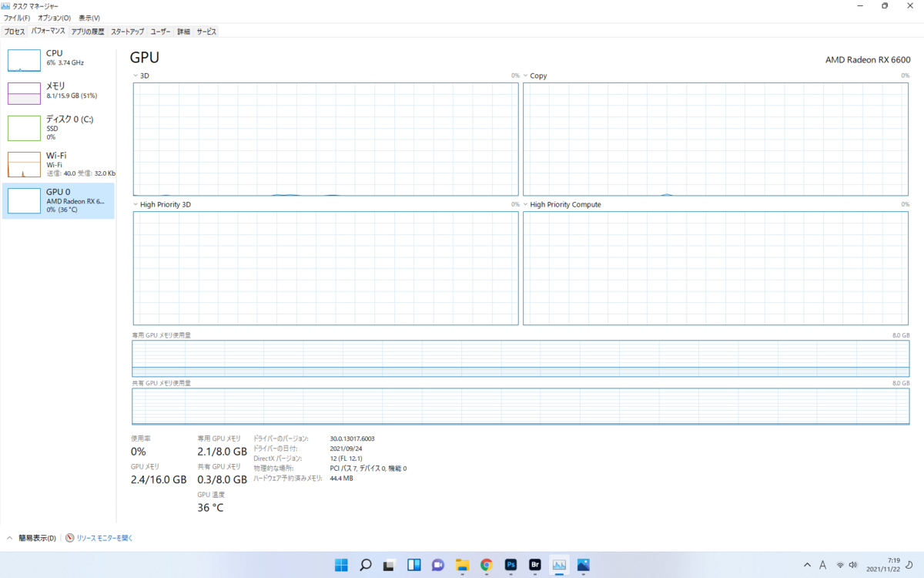Image resolution: width=924 pixels, height=578 pixels.
Task: Open the High Priority Compute graph dropdown
Action: 526,204
